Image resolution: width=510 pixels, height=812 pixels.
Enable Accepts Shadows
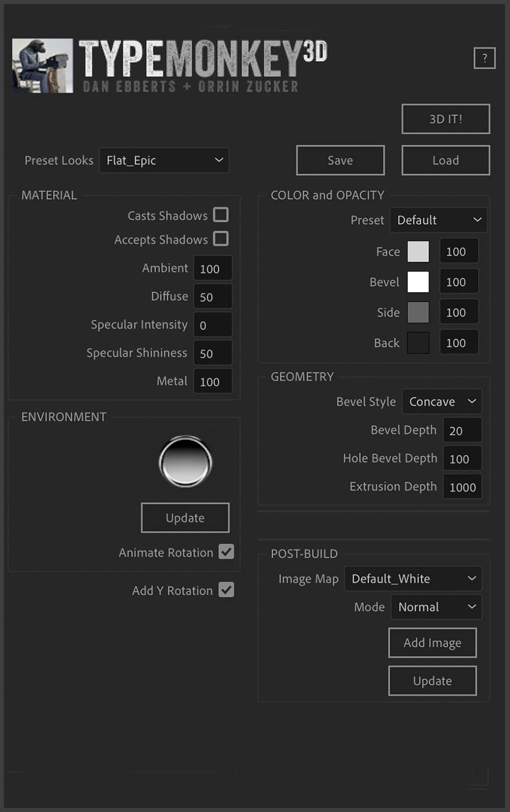click(221, 239)
